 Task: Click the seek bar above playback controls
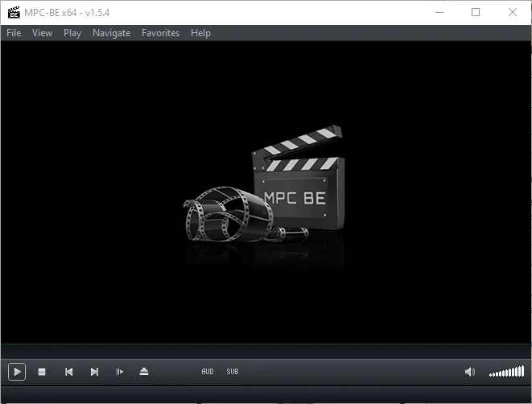tap(266, 352)
